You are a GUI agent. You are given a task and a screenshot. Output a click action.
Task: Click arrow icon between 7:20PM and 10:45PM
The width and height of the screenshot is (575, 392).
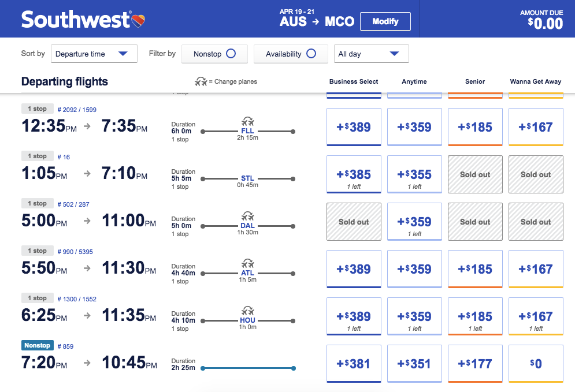click(87, 363)
